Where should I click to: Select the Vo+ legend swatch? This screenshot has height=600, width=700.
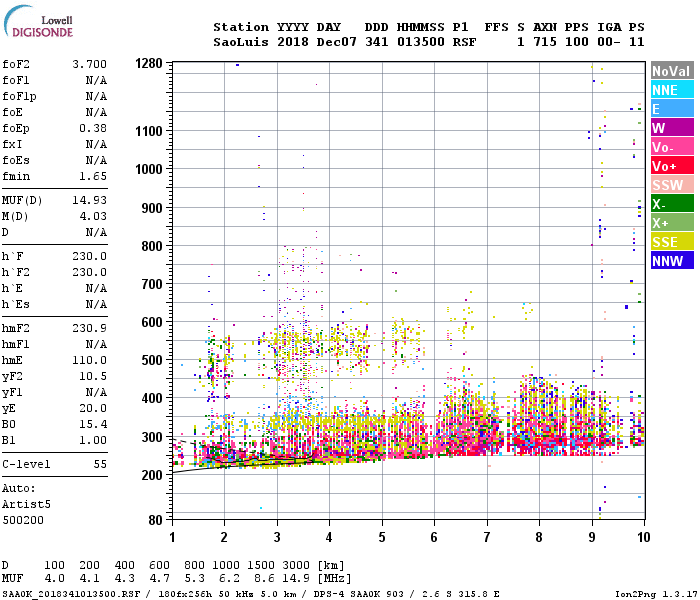(x=672, y=166)
